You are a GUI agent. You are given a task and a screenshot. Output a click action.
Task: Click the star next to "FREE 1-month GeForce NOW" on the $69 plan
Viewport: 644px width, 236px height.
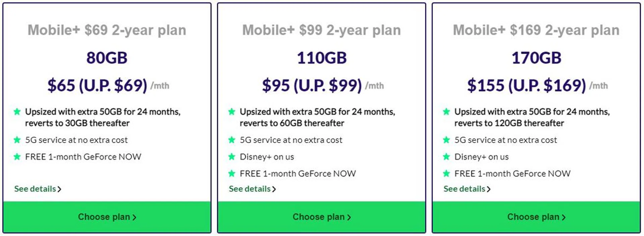(17, 157)
